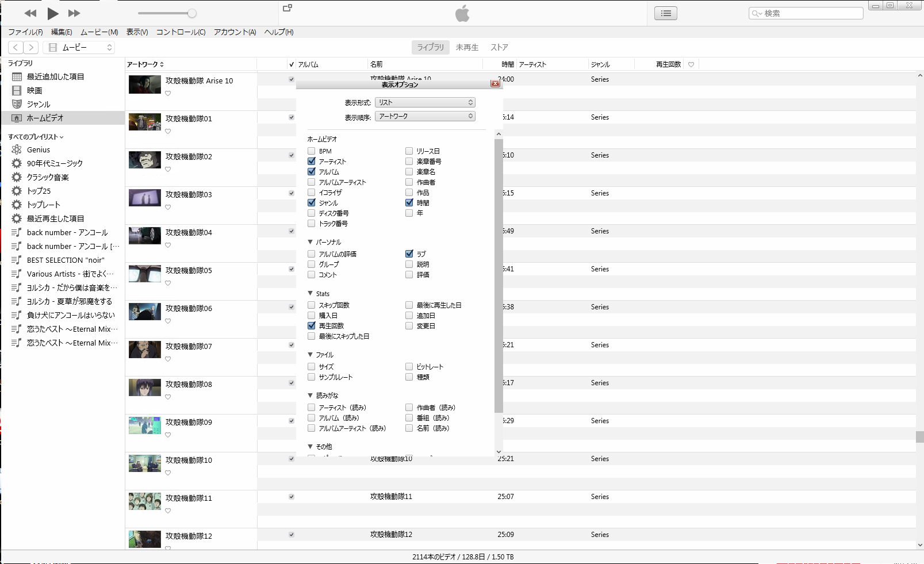The height and width of the screenshot is (564, 924).
Task: Select 最近追加した項目 in the sidebar
Action: pyautogui.click(x=62, y=76)
